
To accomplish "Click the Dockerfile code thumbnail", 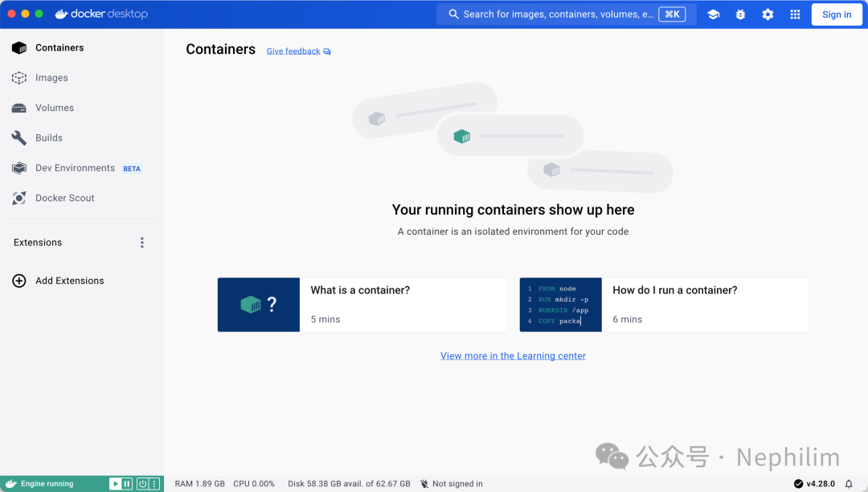I will tap(561, 305).
